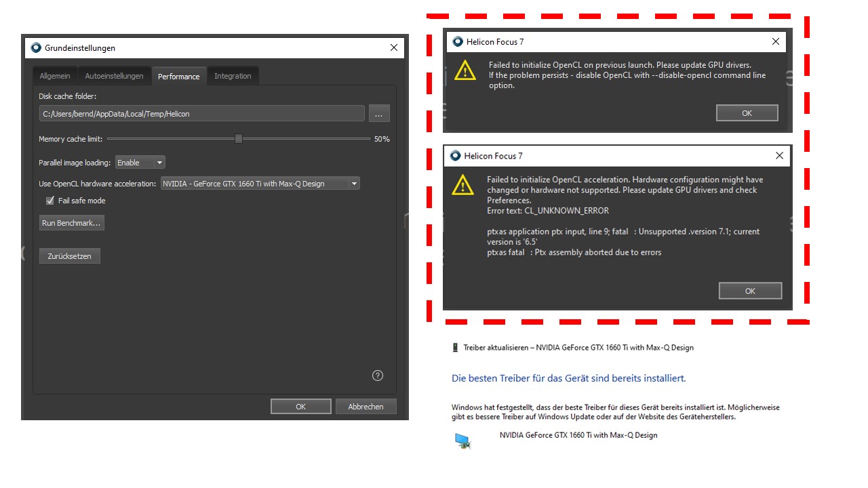Viewport: 868px width, 488px height.
Task: Click the 'ptxas fatal : Ptx assembly aborted' line
Action: 574,252
